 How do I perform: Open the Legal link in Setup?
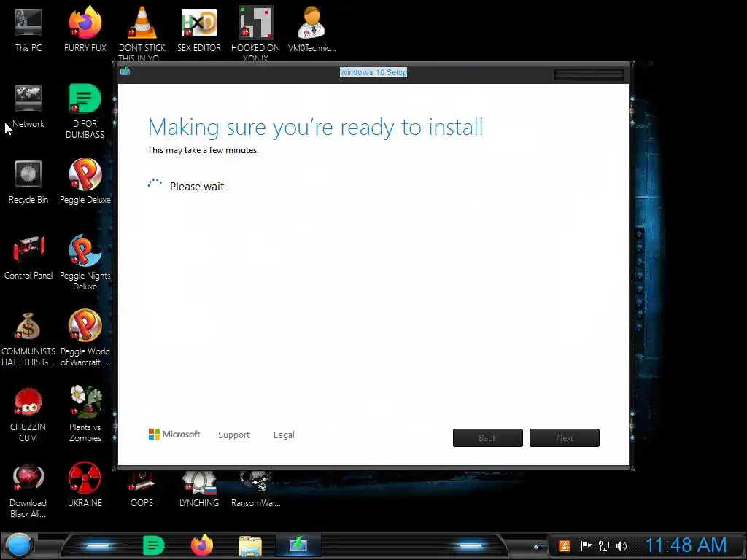pos(284,435)
